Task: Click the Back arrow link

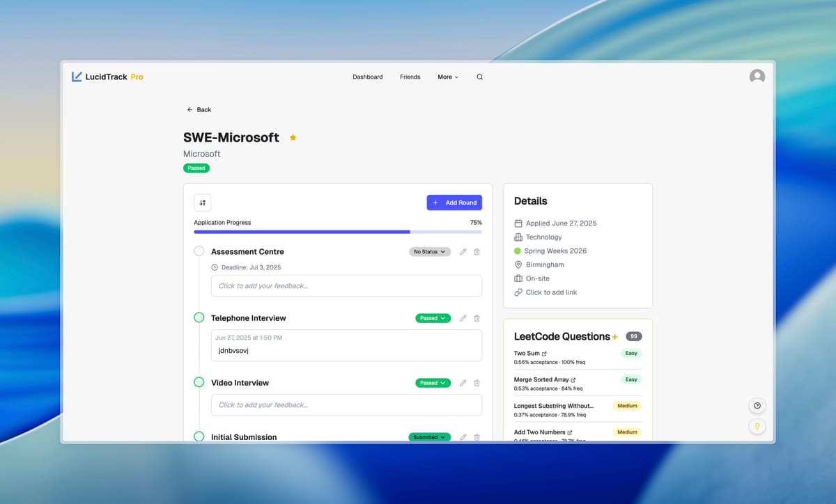Action: (x=199, y=110)
